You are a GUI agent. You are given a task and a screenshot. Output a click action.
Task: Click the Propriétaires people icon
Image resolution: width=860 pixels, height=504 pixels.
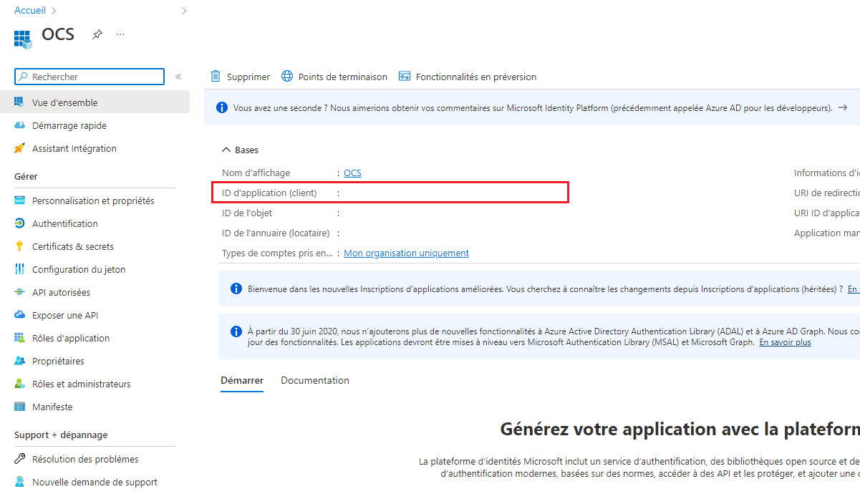pos(19,361)
